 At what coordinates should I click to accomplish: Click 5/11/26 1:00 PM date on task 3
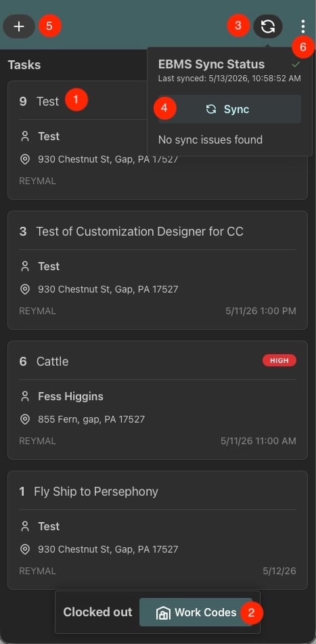[x=261, y=311]
